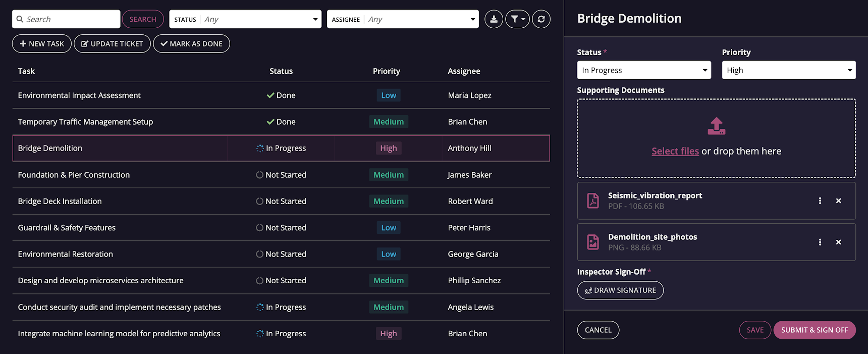Click Done checkmark for Temporary Traffic Management Setup
The width and height of the screenshot is (868, 354).
(x=270, y=122)
